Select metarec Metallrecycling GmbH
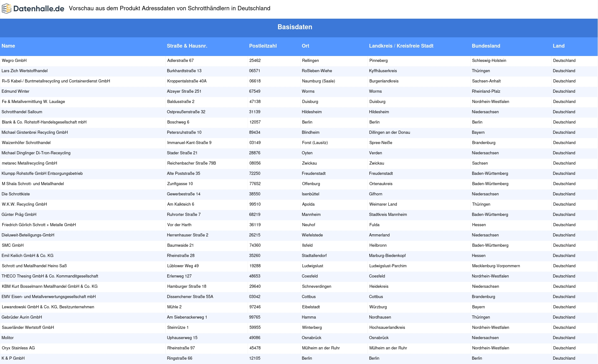 point(30,163)
